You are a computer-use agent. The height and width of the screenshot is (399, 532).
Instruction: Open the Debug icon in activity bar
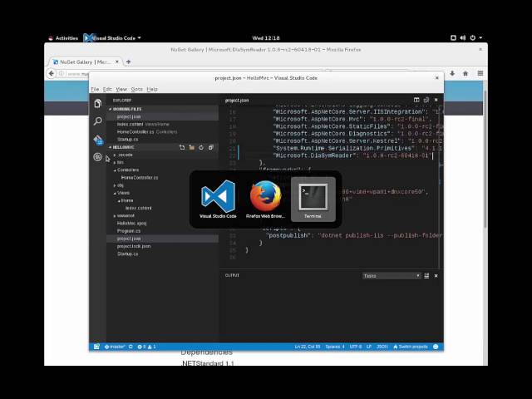[98, 157]
